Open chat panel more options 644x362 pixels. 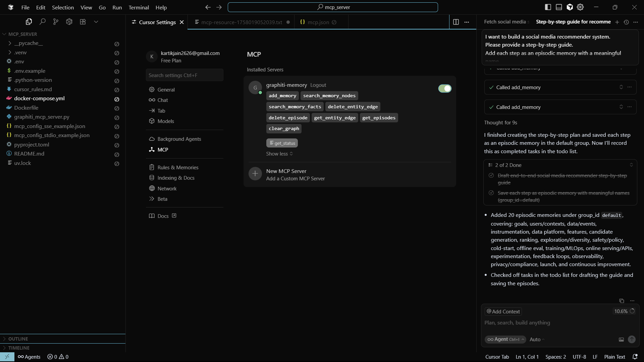click(x=636, y=22)
